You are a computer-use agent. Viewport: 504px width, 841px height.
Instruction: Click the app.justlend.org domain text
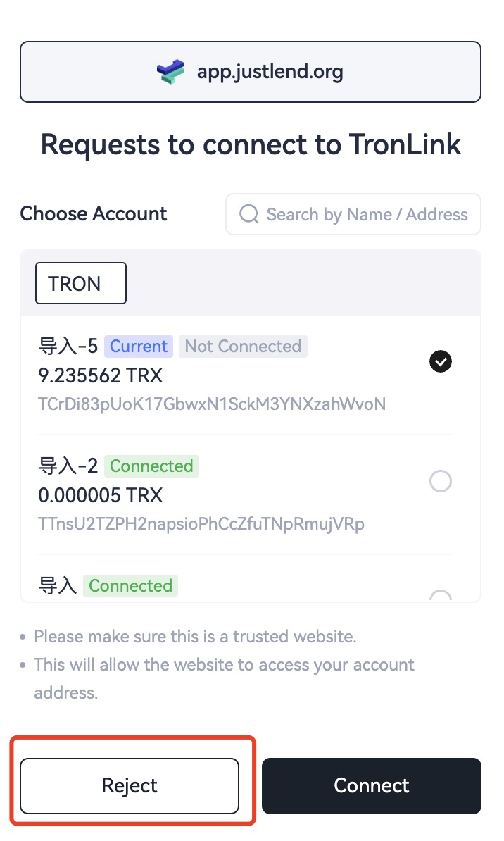pyautogui.click(x=270, y=72)
